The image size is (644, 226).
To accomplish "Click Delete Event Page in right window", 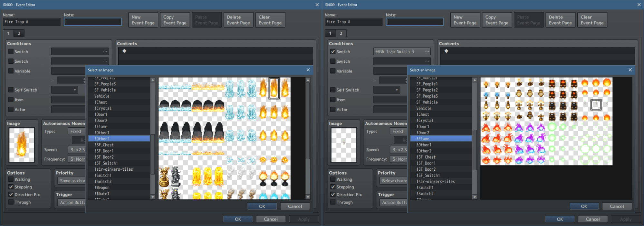I will (x=560, y=20).
